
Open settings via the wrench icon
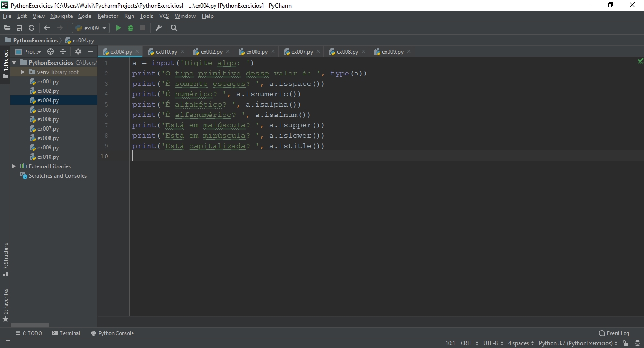pos(158,28)
